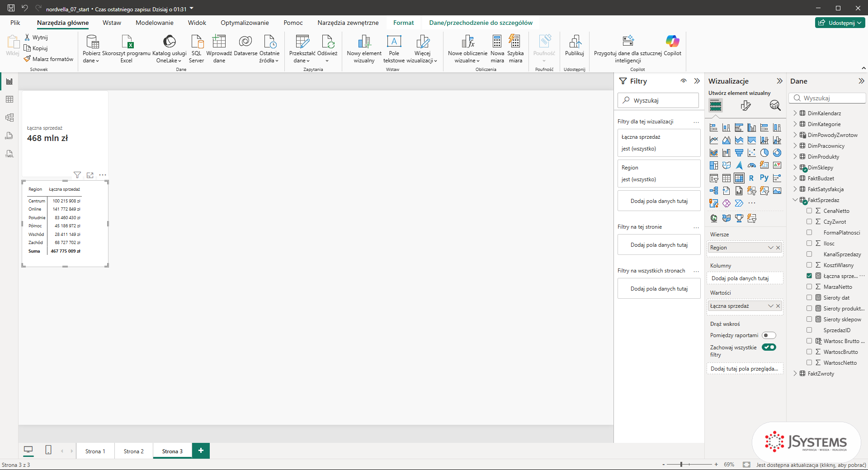This screenshot has height=470, width=868.
Task: Click the Publikuj ribbon button
Action: pyautogui.click(x=575, y=46)
